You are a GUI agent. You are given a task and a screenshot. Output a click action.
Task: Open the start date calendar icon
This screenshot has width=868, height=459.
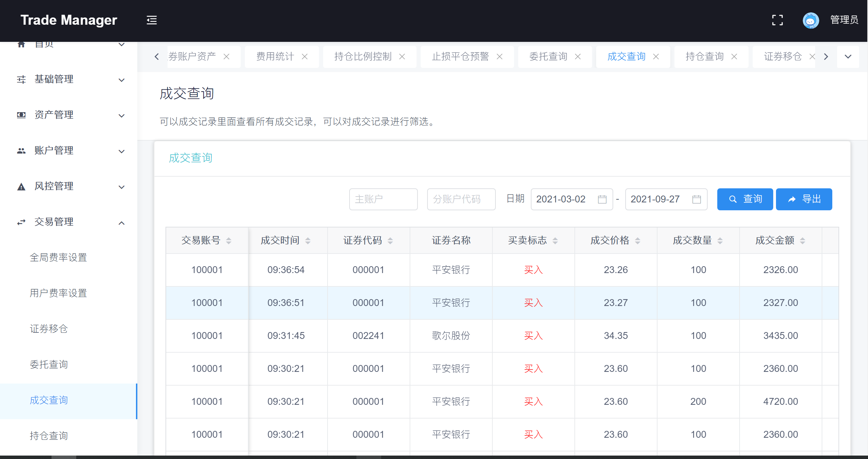(602, 199)
